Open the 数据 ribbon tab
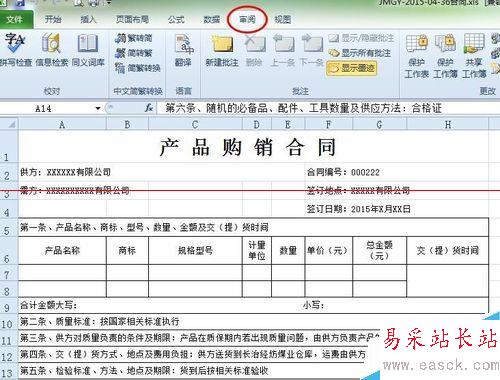The image size is (500, 380). 212,20
